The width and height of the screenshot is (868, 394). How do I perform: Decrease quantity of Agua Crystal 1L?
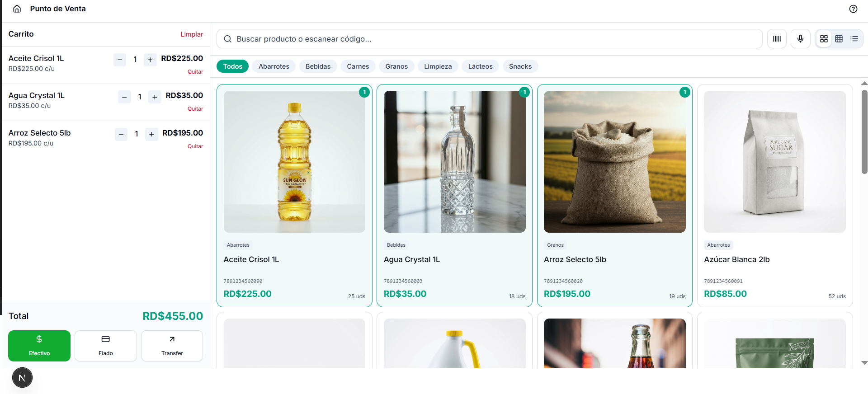[x=124, y=97]
